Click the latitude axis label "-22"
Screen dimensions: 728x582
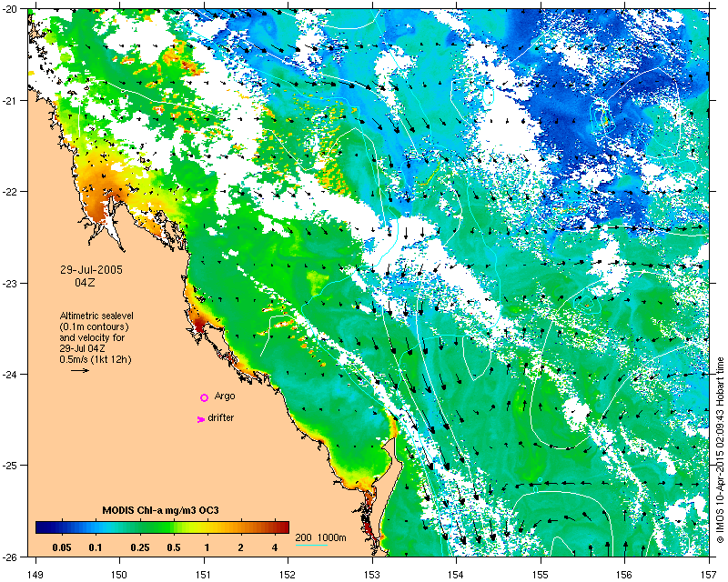point(11,192)
